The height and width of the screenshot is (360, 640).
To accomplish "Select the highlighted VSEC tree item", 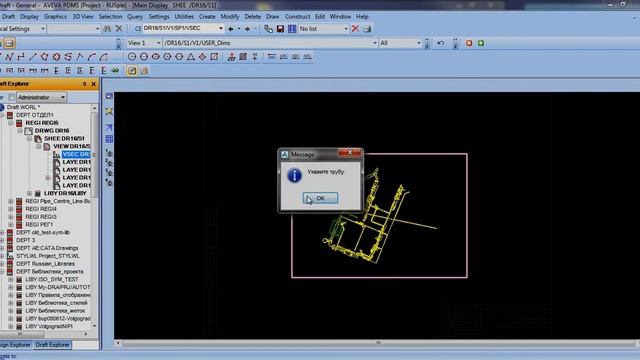I will [x=76, y=154].
